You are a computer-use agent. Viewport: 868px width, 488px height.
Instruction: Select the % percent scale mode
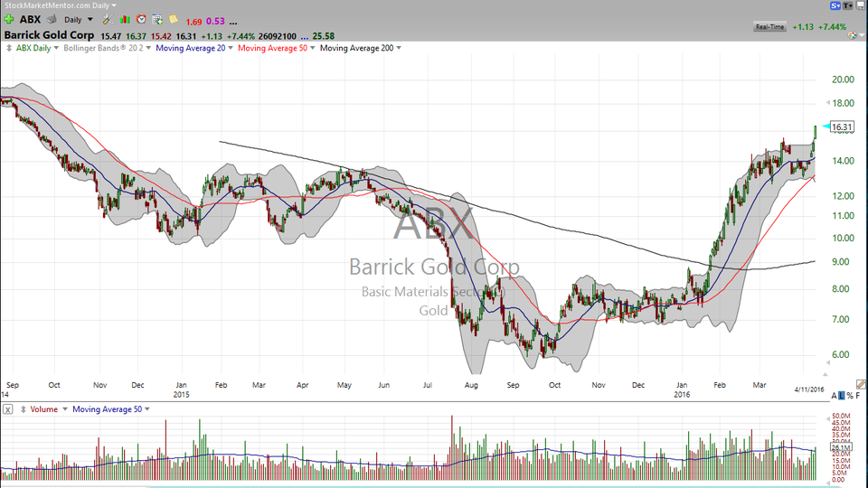click(x=850, y=396)
